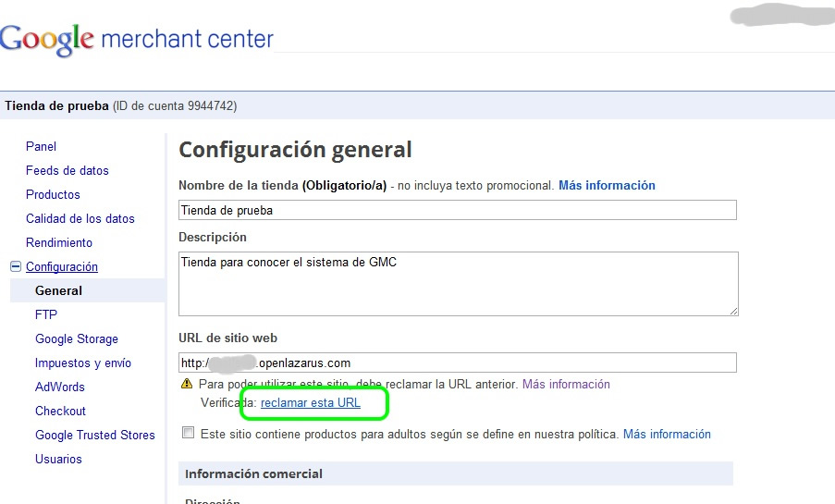Open Feeds de datos in sidebar
Screen dimensions: 835x504
tap(68, 170)
